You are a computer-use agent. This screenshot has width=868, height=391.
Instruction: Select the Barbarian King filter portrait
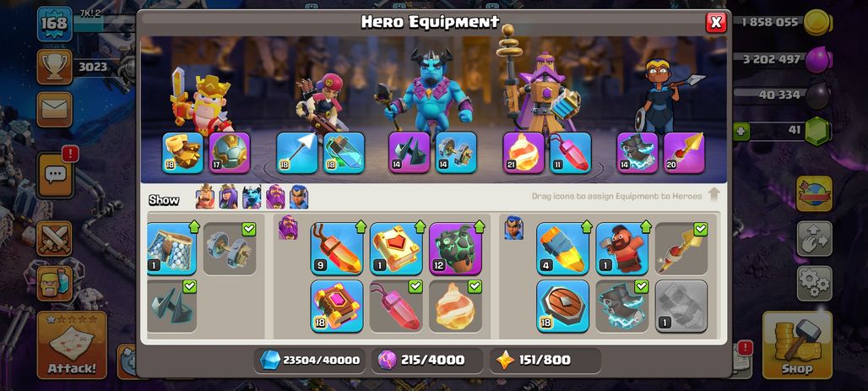pos(205,197)
